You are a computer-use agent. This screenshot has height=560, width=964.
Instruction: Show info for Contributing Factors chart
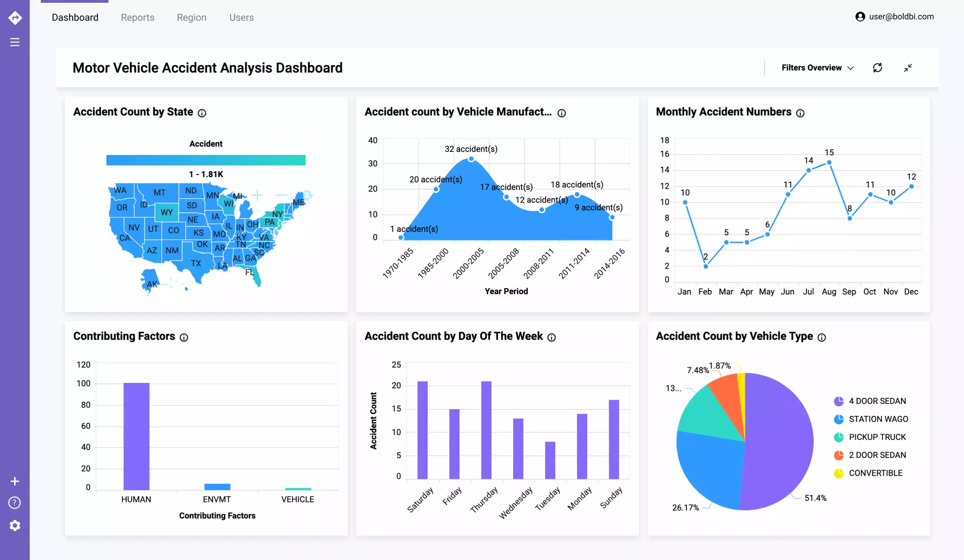coord(184,338)
